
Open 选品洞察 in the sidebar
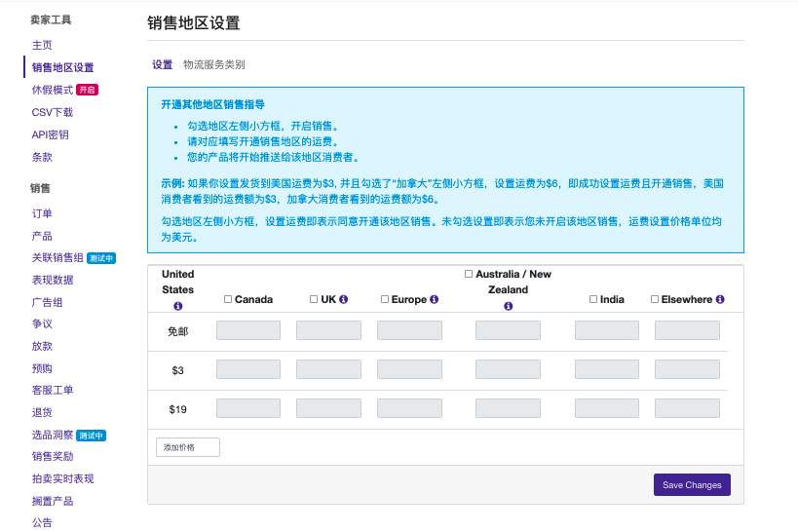53,436
